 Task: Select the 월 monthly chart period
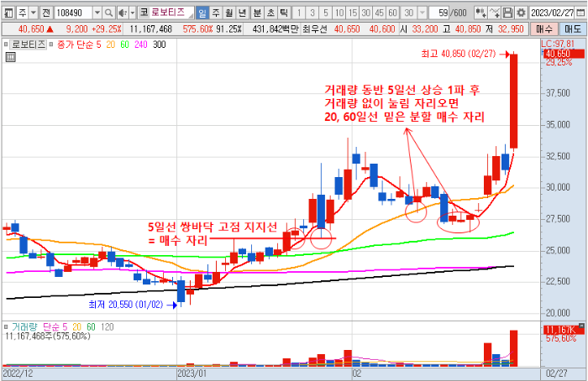point(229,13)
